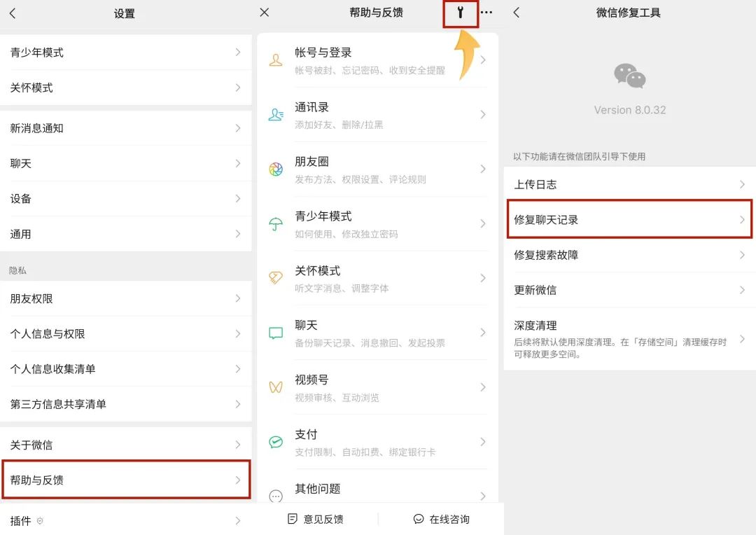This screenshot has width=756, height=535.
Task: Tap the 插件 row at the bottom left
Action: pyautogui.click(x=126, y=521)
